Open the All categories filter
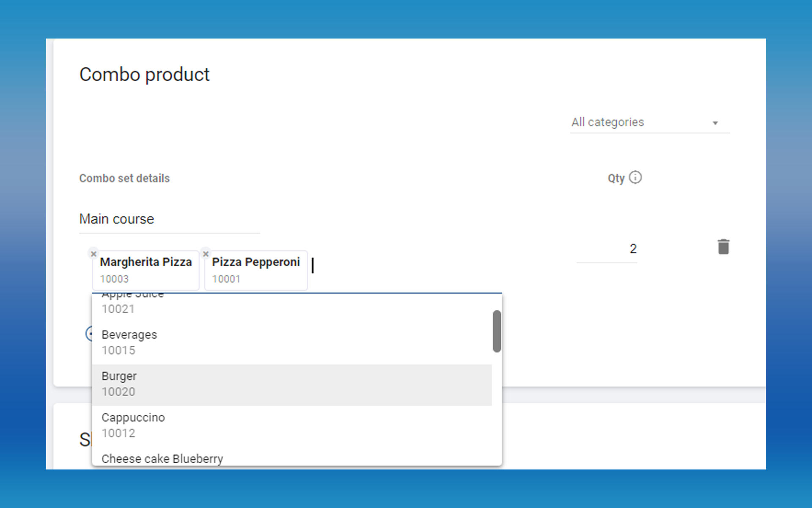Viewport: 812px width, 508px height. pyautogui.click(x=643, y=122)
